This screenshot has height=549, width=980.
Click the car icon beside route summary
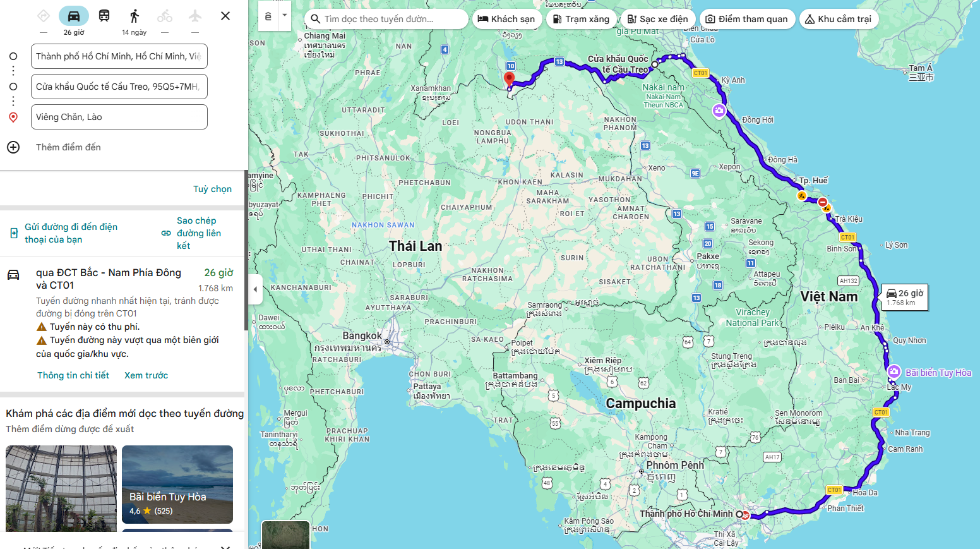(x=13, y=275)
